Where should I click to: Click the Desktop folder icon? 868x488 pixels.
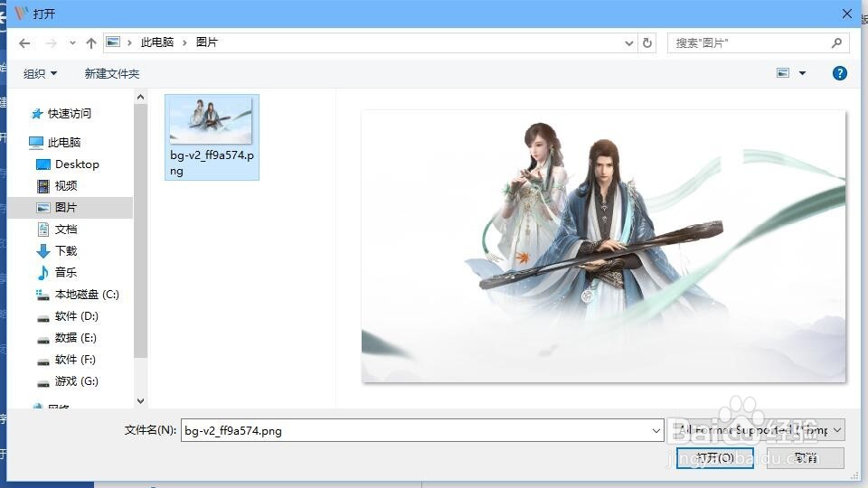pyautogui.click(x=43, y=164)
